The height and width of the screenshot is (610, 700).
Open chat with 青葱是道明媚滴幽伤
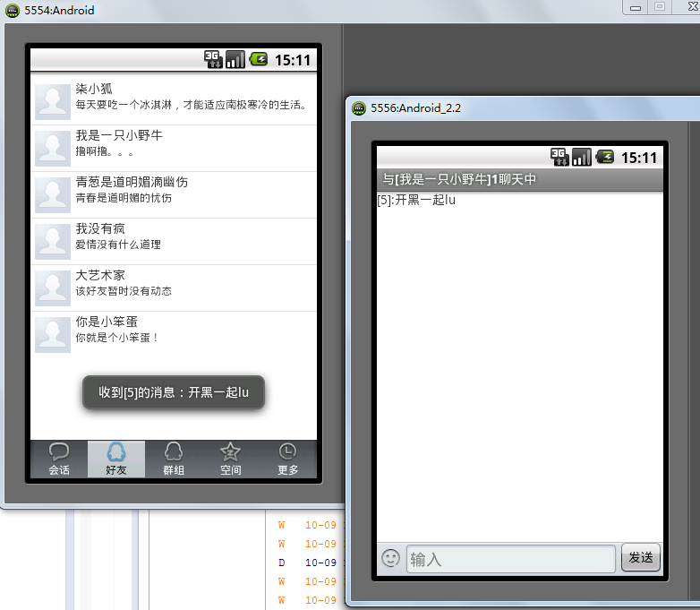tap(192, 190)
